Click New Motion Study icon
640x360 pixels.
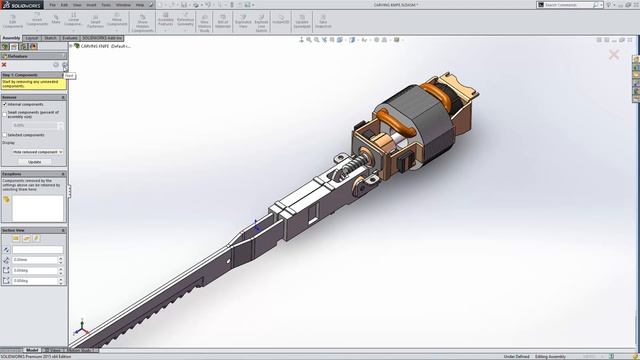(204, 23)
